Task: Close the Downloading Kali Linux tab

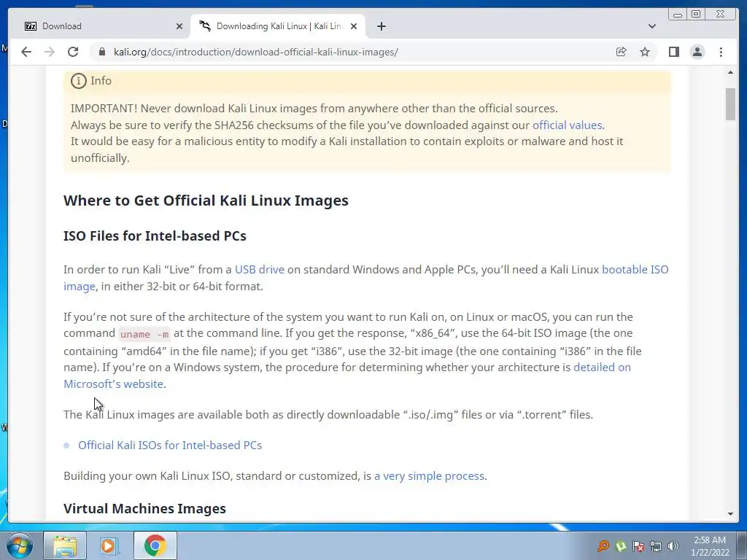Action: (354, 26)
